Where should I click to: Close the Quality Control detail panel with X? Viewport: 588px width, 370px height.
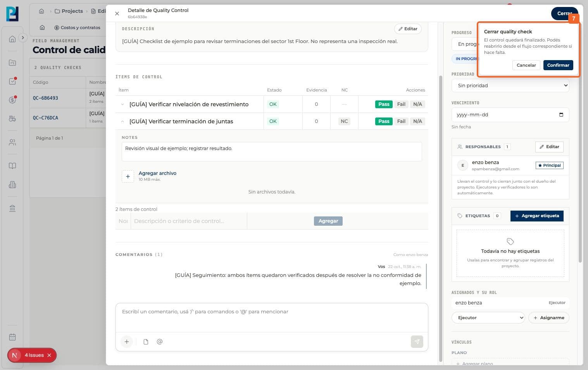(x=117, y=14)
